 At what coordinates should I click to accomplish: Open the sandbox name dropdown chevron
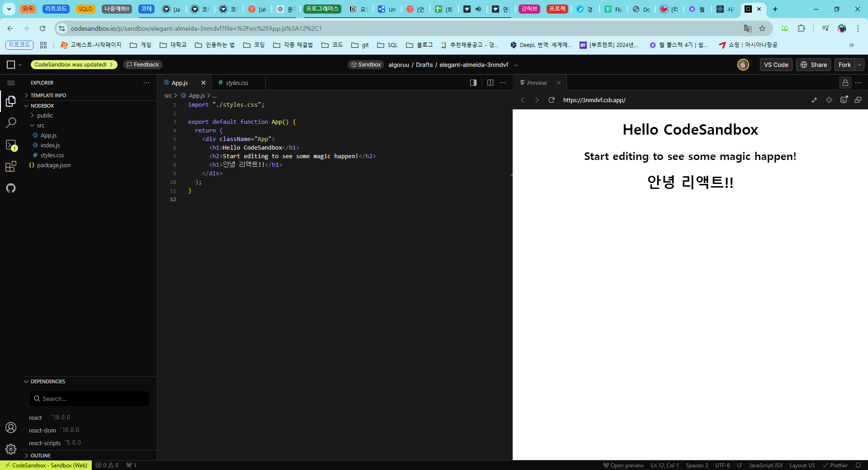pos(516,65)
